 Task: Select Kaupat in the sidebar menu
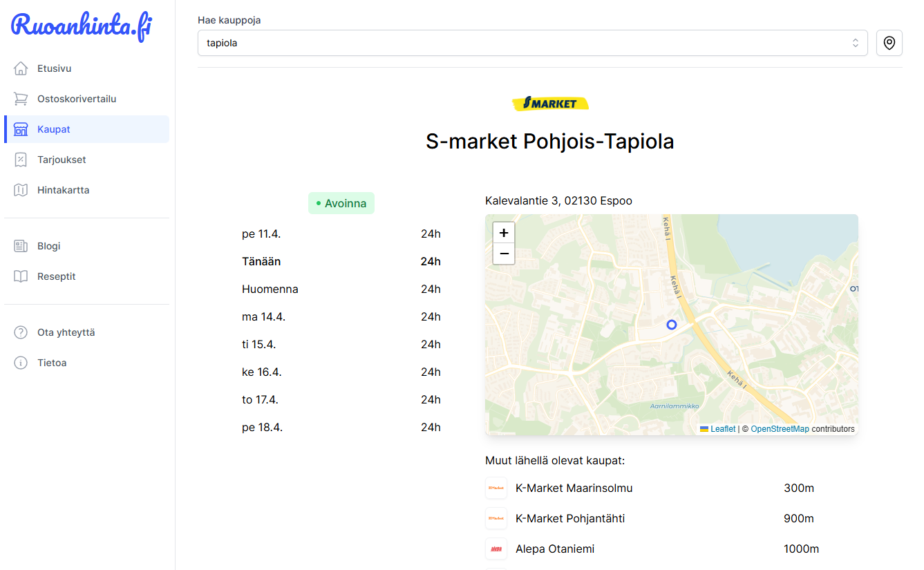[x=55, y=129]
